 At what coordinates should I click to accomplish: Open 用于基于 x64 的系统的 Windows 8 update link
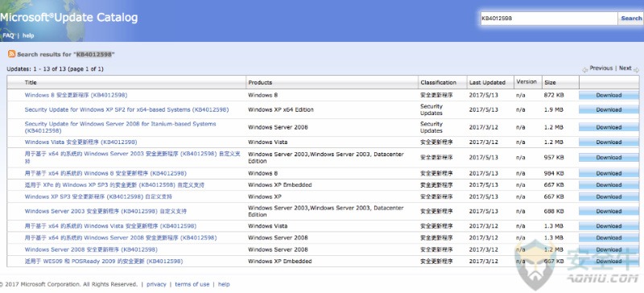[105, 173]
